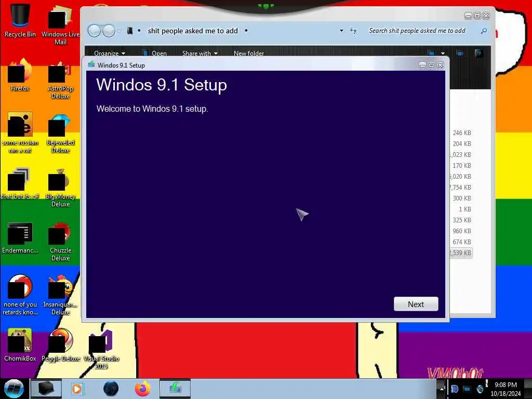Image resolution: width=532 pixels, height=399 pixels.
Task: Select the file row sized 170 KB
Action: (x=462, y=166)
